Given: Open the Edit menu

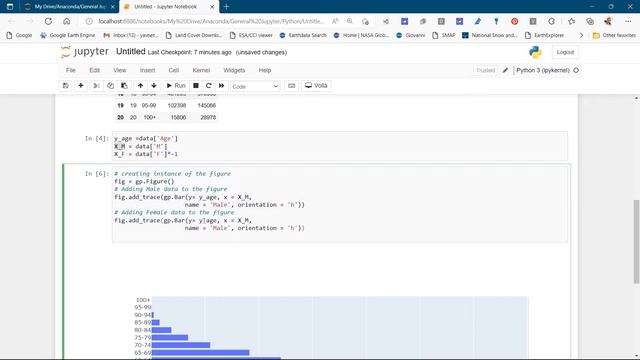Looking at the screenshot, I should pyautogui.click(x=94, y=70).
